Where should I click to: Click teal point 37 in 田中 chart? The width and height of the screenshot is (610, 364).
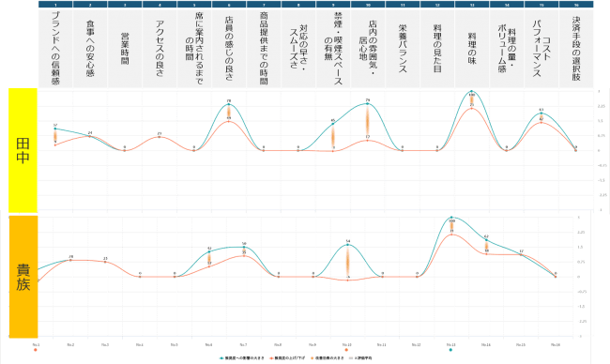point(55,129)
